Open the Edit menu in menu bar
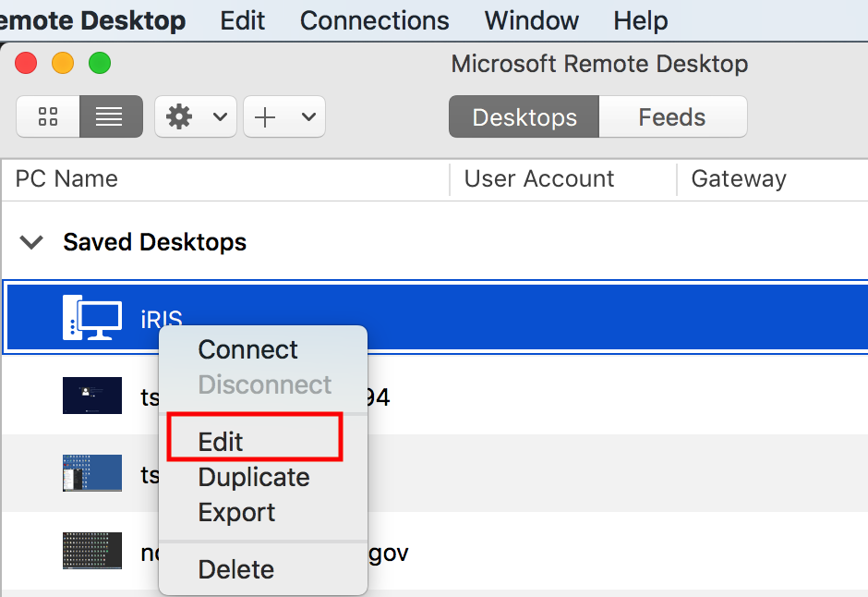This screenshot has width=868, height=597. (x=243, y=20)
